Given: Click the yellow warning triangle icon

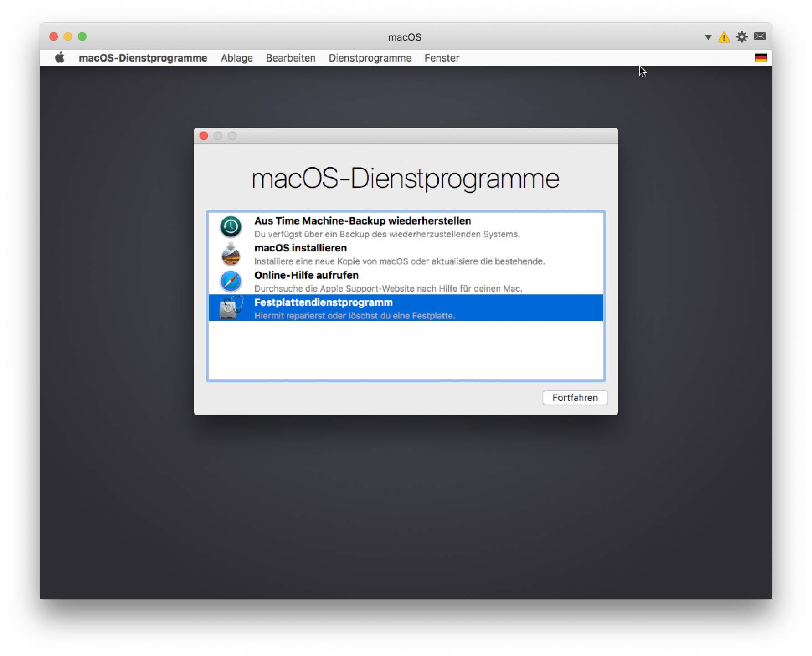Looking at the screenshot, I should pyautogui.click(x=724, y=37).
